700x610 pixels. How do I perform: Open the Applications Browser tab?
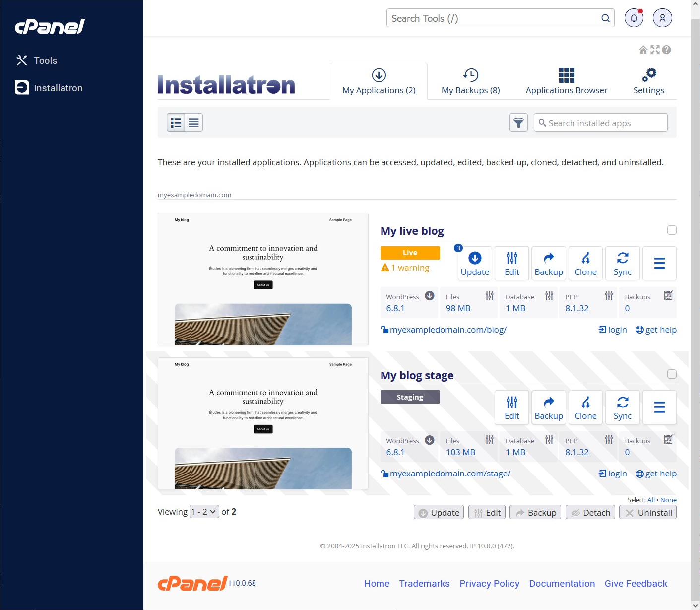coord(567,81)
